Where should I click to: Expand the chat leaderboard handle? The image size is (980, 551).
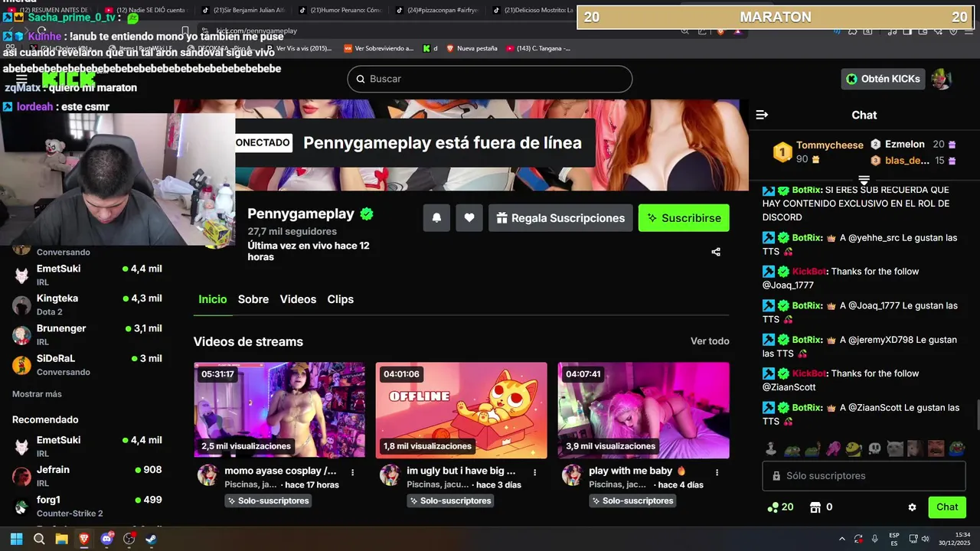pos(864,180)
